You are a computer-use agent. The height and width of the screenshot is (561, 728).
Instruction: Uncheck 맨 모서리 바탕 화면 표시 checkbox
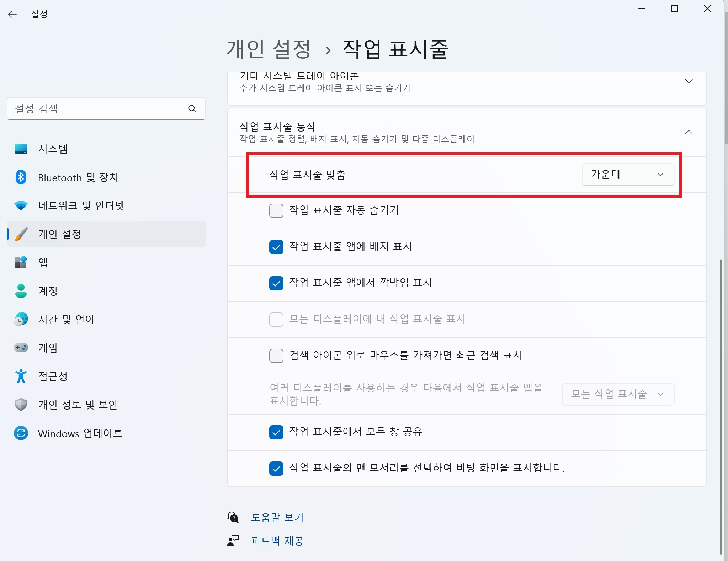point(276,469)
